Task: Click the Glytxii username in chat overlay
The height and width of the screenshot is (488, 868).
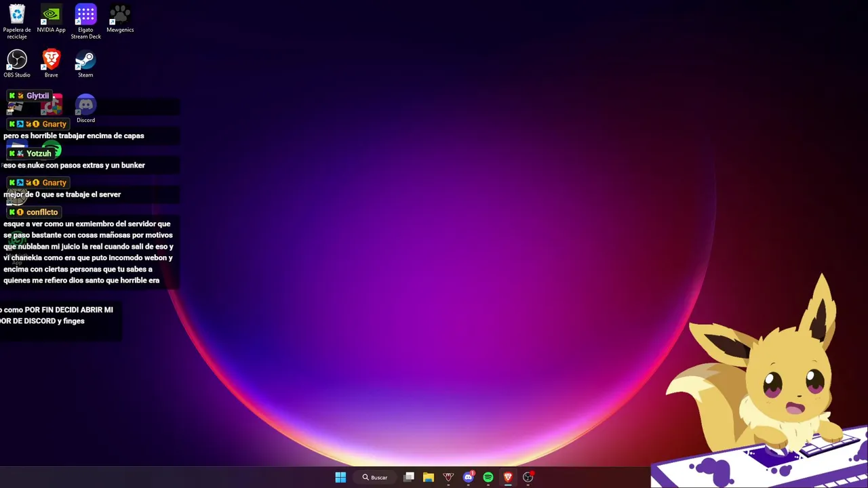Action: pos(37,96)
